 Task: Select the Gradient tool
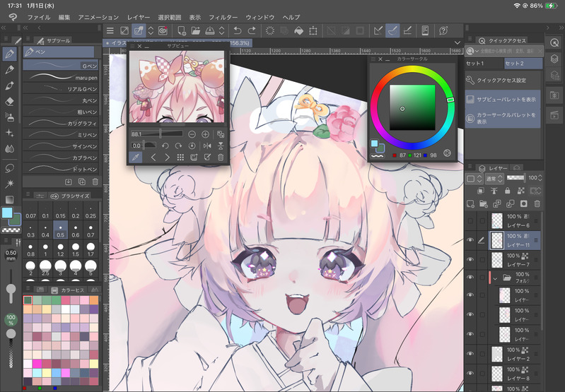10,199
